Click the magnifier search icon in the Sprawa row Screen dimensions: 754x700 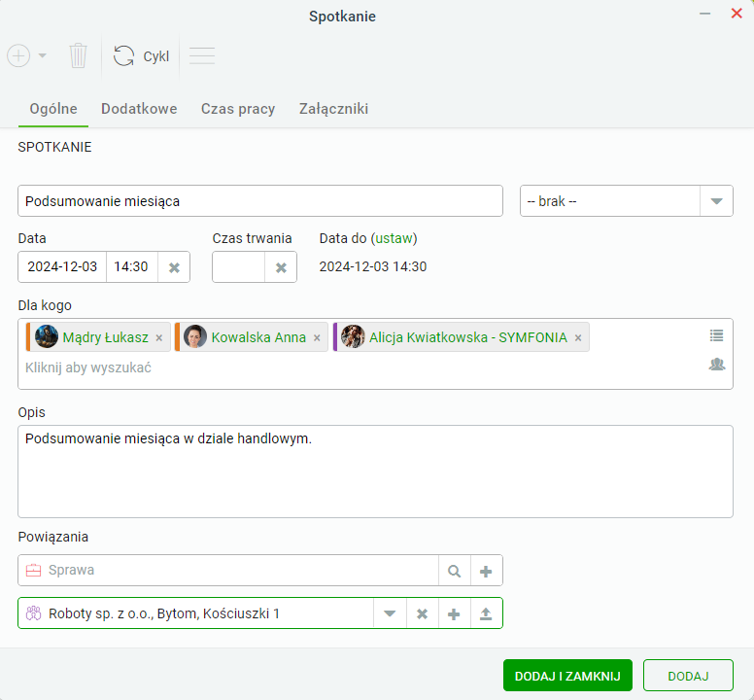[455, 571]
